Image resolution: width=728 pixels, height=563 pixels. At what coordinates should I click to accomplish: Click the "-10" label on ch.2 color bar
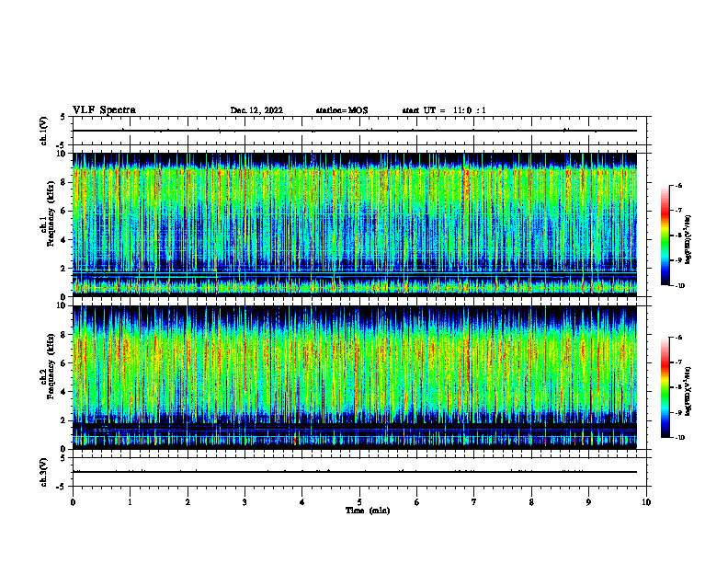coord(679,438)
